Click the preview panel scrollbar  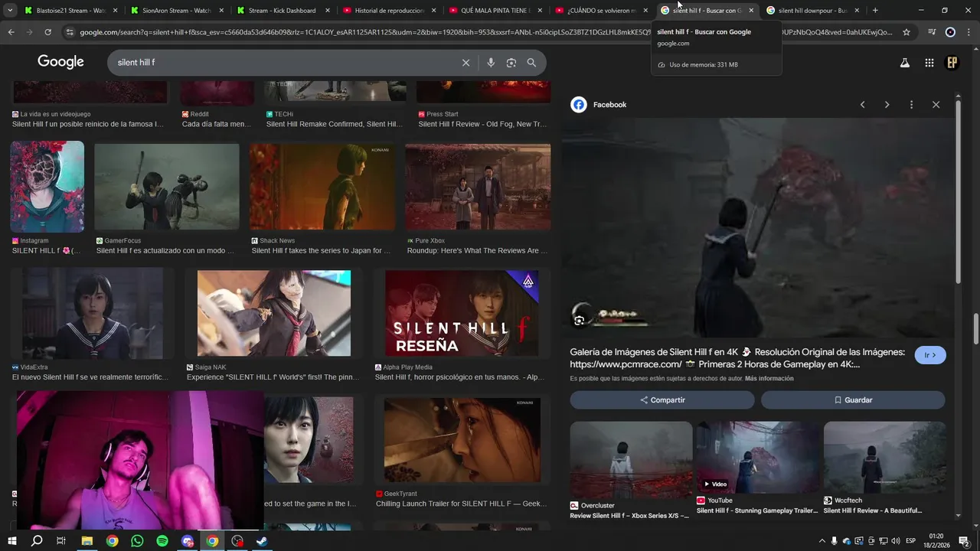[958, 191]
